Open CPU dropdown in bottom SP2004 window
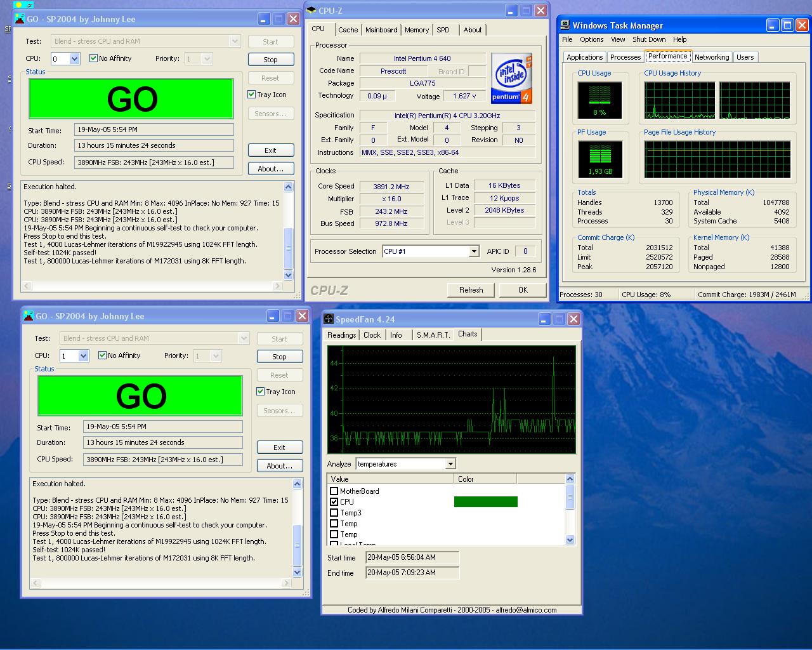 click(x=83, y=356)
